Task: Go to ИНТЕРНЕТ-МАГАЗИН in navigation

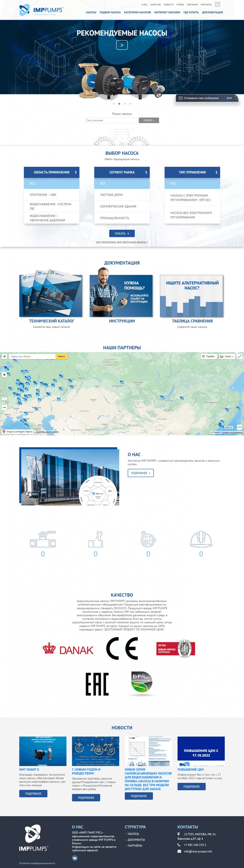Action: [x=167, y=12]
